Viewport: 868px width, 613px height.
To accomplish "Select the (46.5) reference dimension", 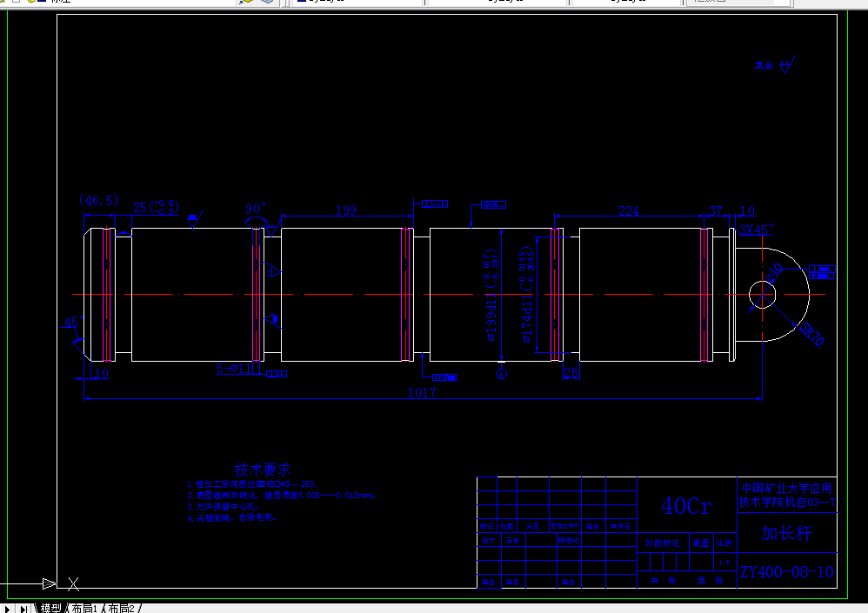I will [98, 200].
